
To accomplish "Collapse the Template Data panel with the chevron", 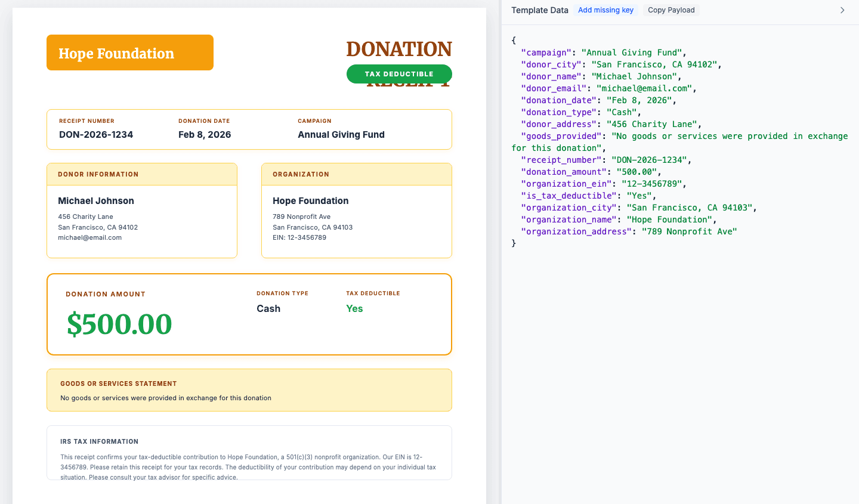I will click(842, 10).
